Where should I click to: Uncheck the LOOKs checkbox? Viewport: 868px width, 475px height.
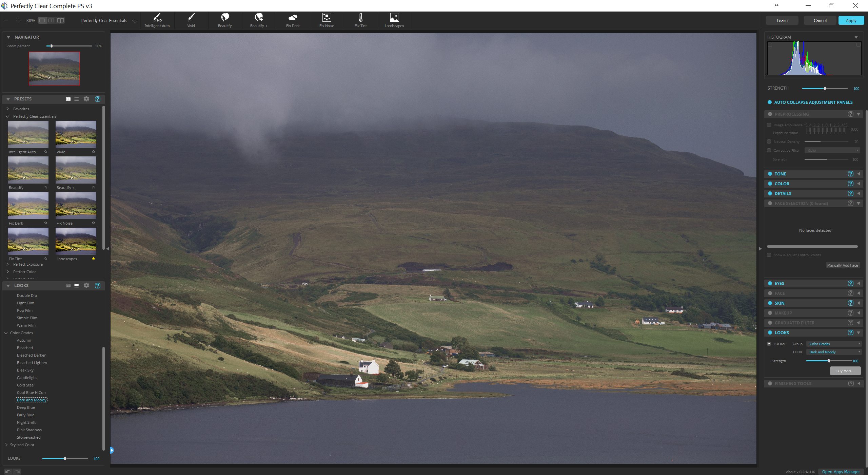769,344
